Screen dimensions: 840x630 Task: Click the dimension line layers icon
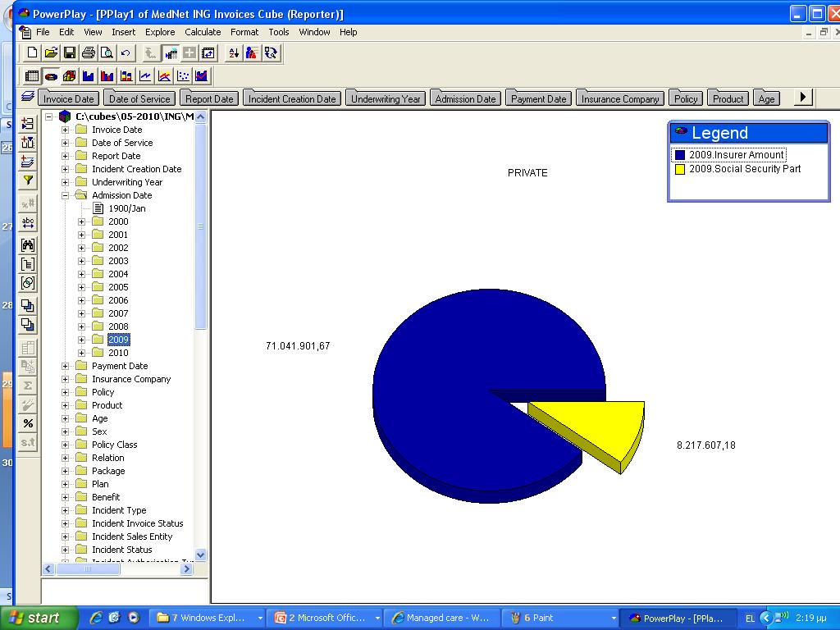coord(28,97)
